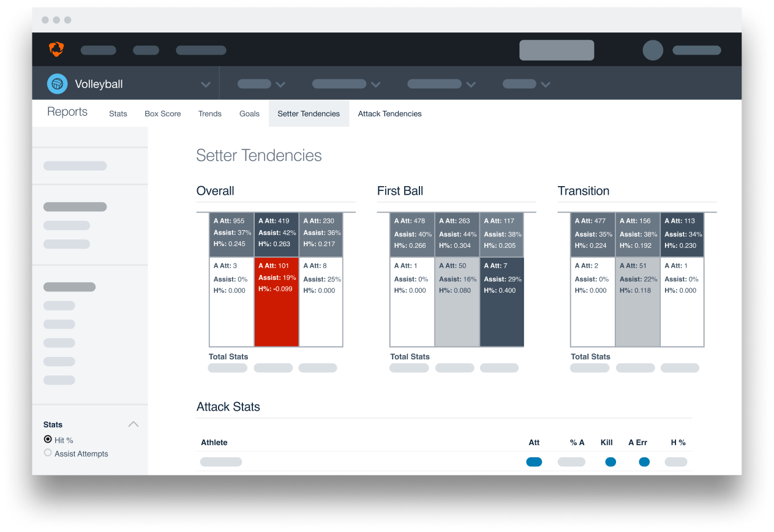Sort the table by the Att column

coord(533,442)
